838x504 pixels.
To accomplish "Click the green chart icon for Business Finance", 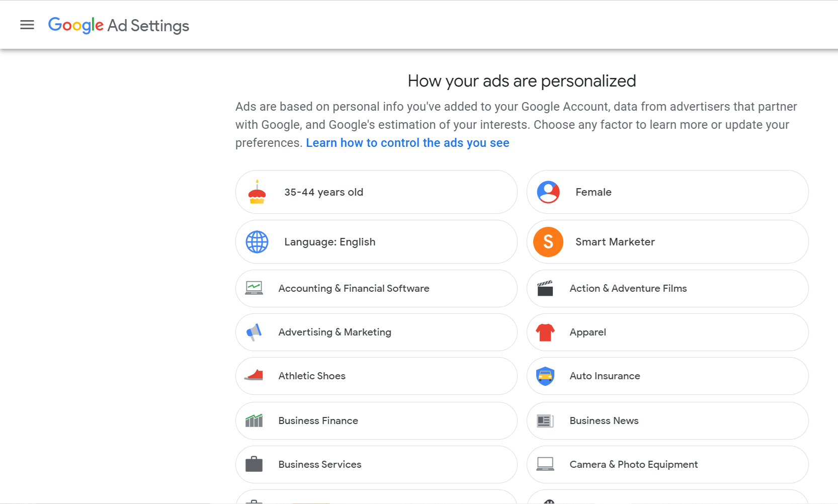I will pyautogui.click(x=254, y=421).
